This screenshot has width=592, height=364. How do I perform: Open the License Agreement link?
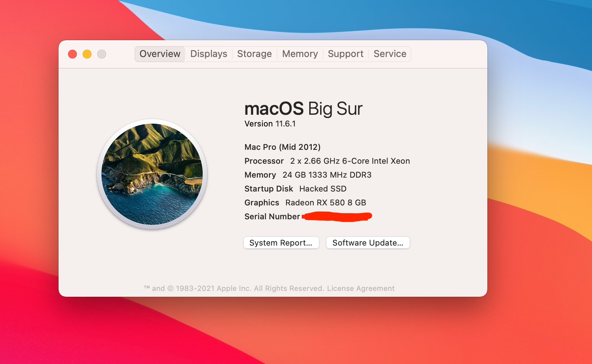pos(361,288)
